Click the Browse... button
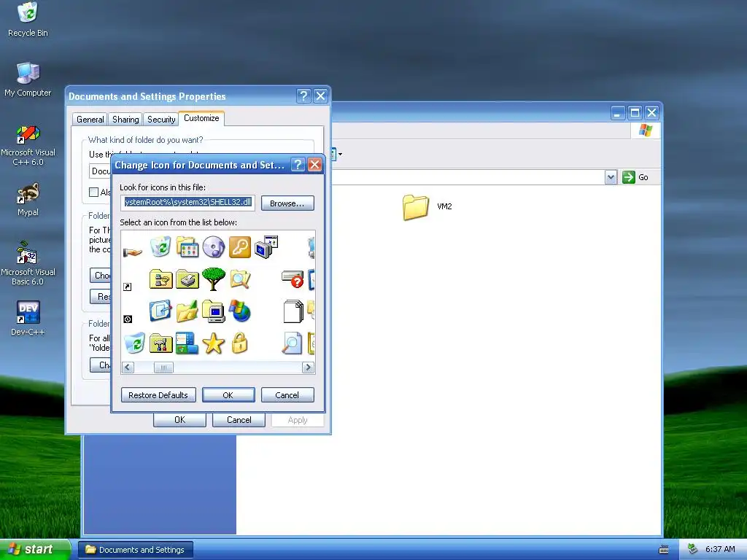Image resolution: width=747 pixels, height=560 pixels. pos(287,203)
